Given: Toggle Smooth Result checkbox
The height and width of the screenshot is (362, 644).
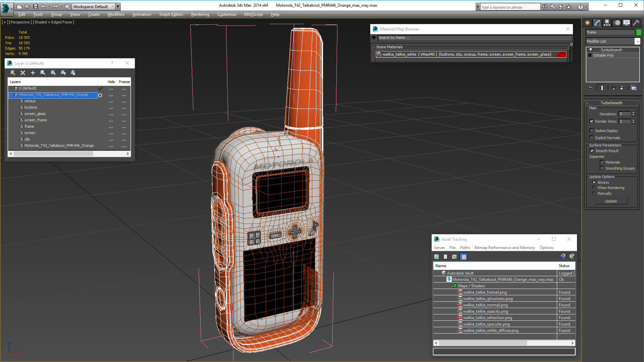Looking at the screenshot, I should tap(592, 151).
